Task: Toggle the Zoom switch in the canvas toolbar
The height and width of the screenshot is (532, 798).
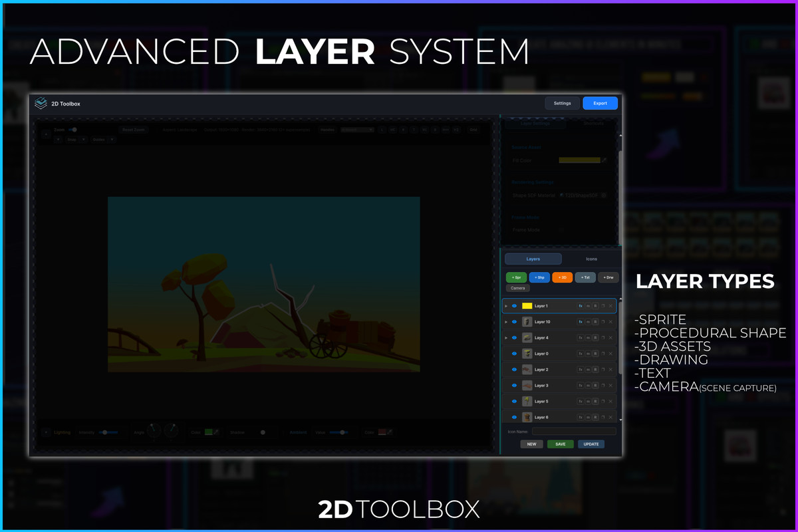Action: coord(72,130)
